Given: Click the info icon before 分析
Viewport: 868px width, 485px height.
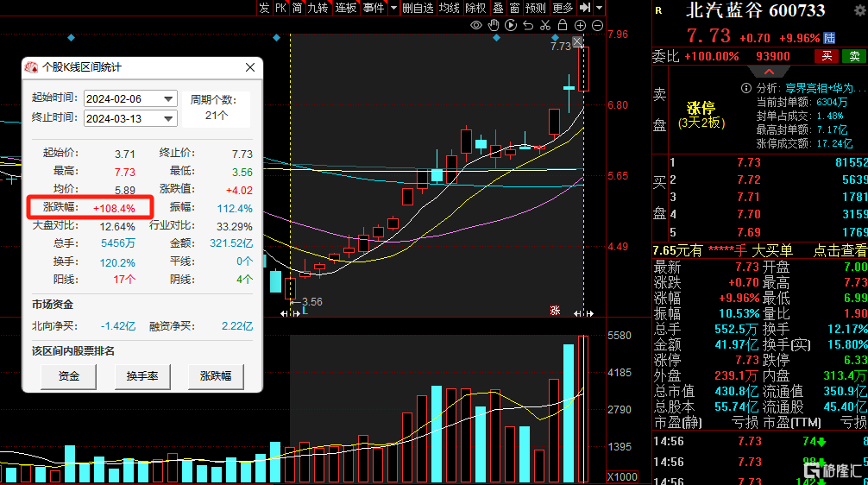Looking at the screenshot, I should click(746, 88).
